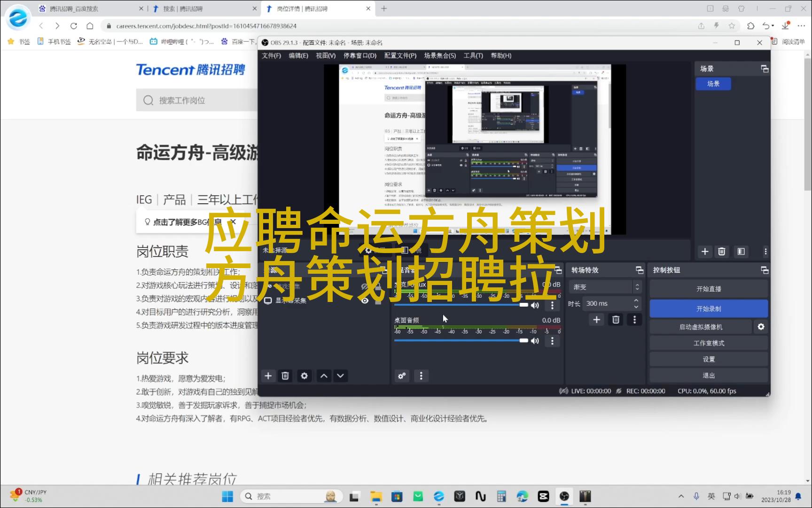Screen dimensions: 812x508
Task: Reload the browser page
Action: (74, 26)
